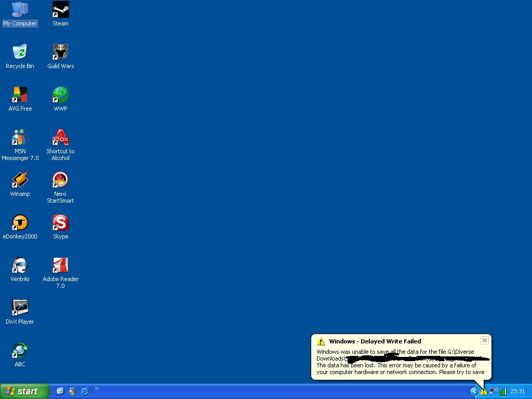Viewport: 532px width, 399px height.
Task: Launch MSN Messenger from Quick Launch
Action: (x=72, y=391)
